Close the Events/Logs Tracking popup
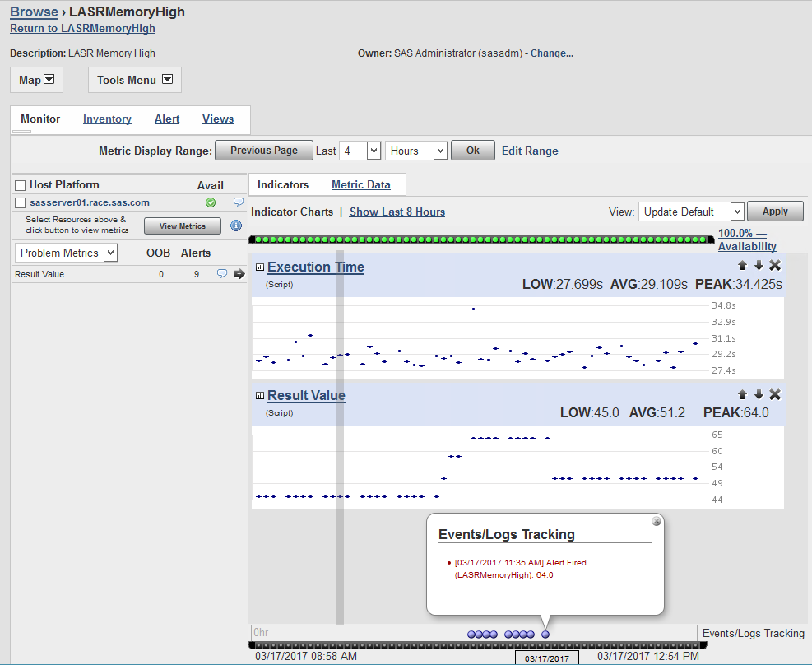Screen dimensions: 812x665 click(656, 521)
